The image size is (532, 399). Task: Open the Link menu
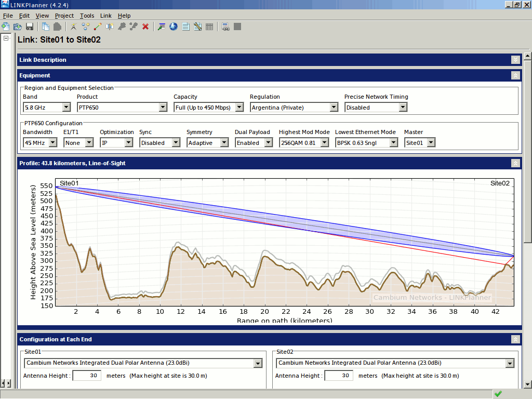pos(106,16)
